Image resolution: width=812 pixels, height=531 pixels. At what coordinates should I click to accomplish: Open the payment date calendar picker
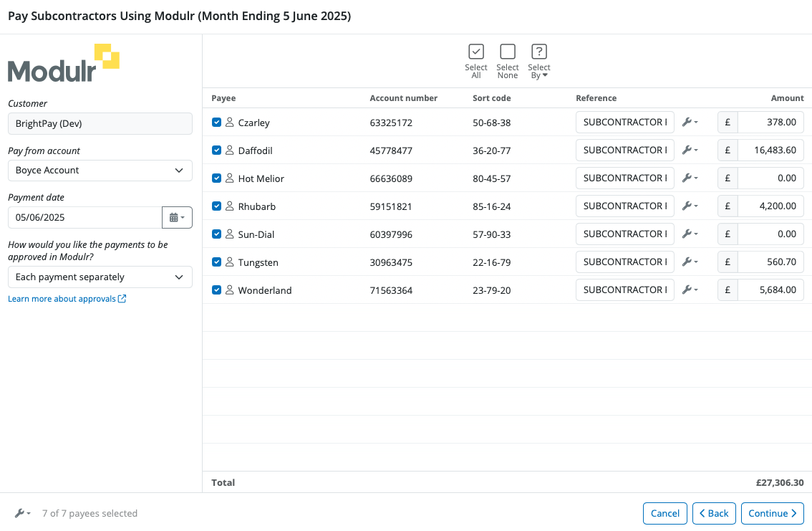click(x=177, y=217)
